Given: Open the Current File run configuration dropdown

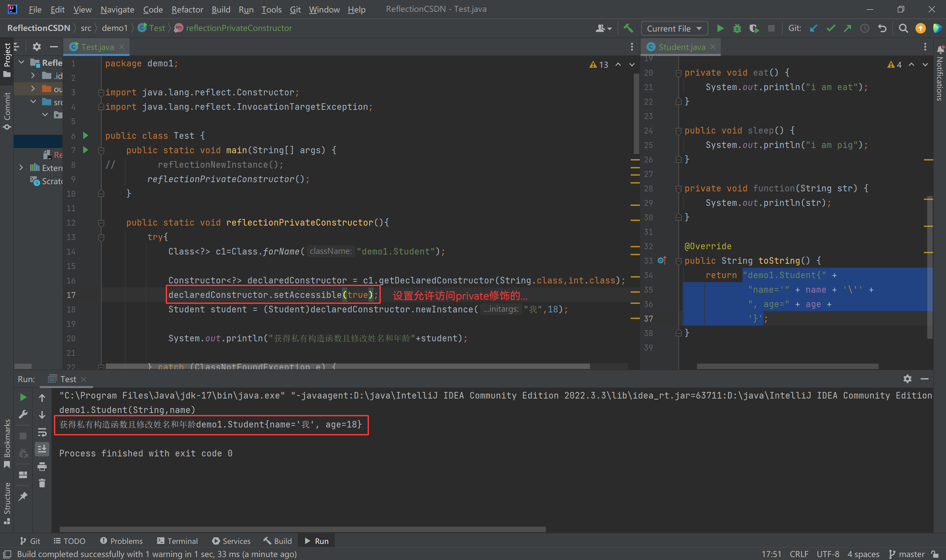Looking at the screenshot, I should pyautogui.click(x=674, y=28).
